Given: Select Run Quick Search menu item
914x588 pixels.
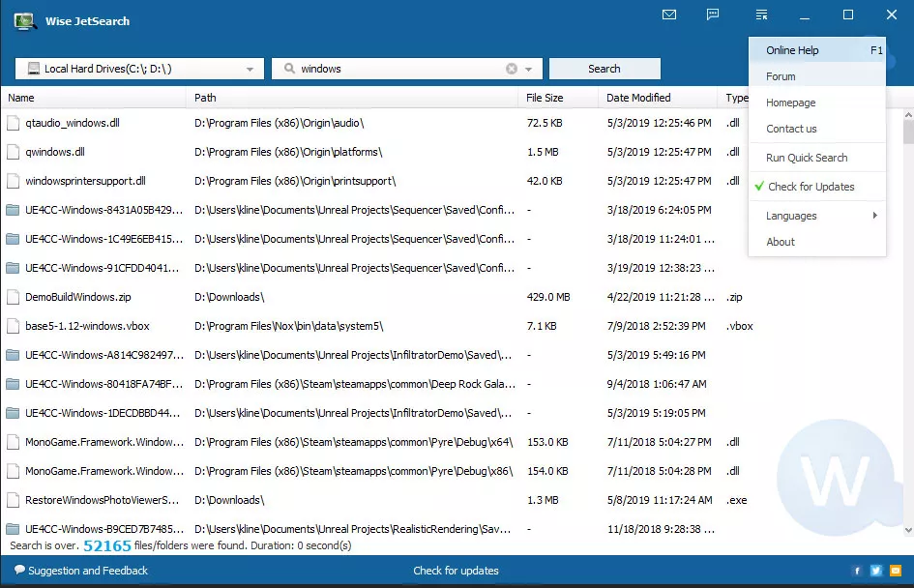Looking at the screenshot, I should click(x=817, y=158).
